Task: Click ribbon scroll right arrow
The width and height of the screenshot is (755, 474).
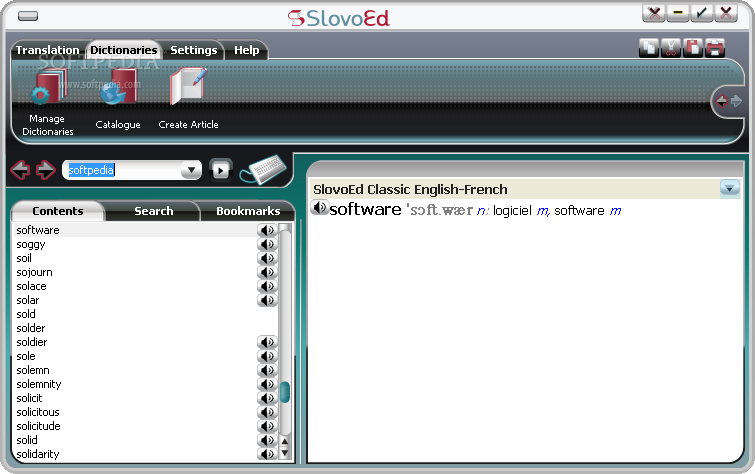Action: (x=736, y=101)
